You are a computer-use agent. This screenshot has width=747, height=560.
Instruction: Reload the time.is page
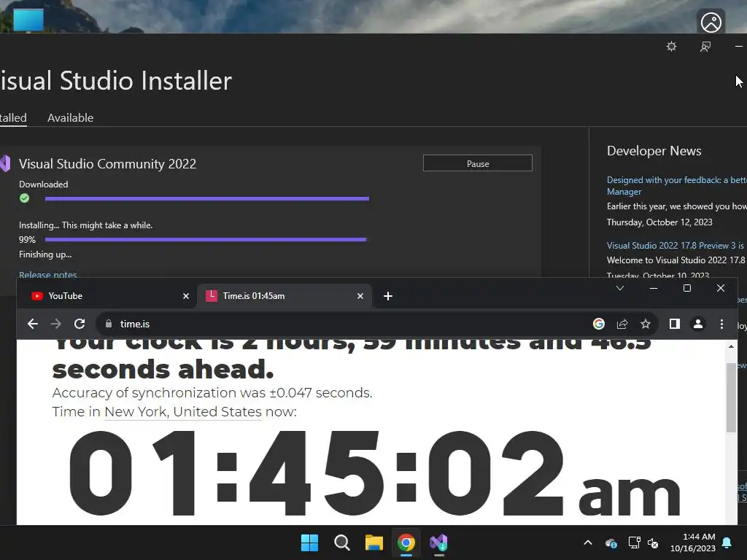pyautogui.click(x=80, y=324)
